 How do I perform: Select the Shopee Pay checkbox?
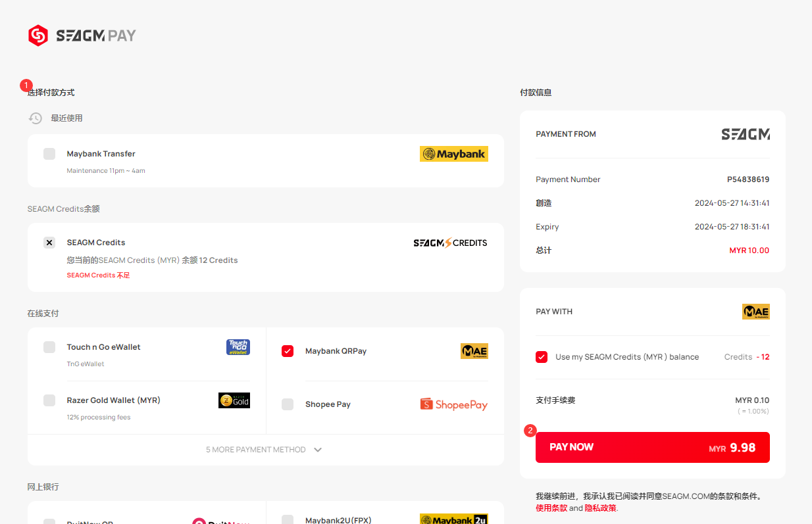pos(288,404)
